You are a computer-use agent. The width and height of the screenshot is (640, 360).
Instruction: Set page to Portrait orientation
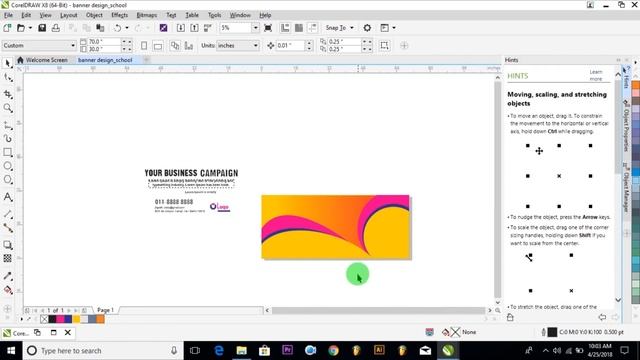click(144, 45)
